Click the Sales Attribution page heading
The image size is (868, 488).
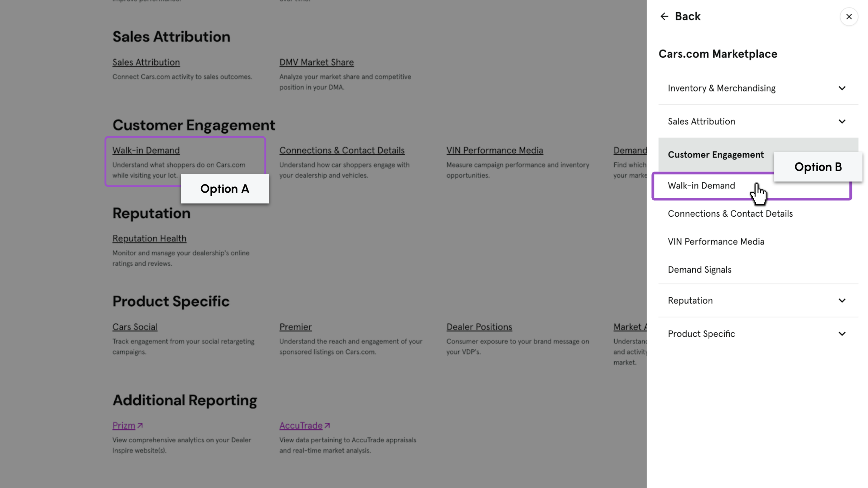tap(171, 37)
